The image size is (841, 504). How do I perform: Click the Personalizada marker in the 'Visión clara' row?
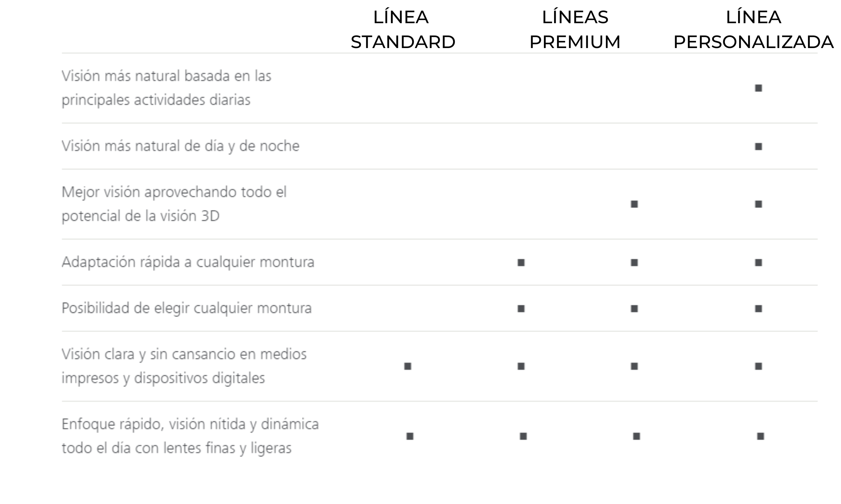point(758,367)
